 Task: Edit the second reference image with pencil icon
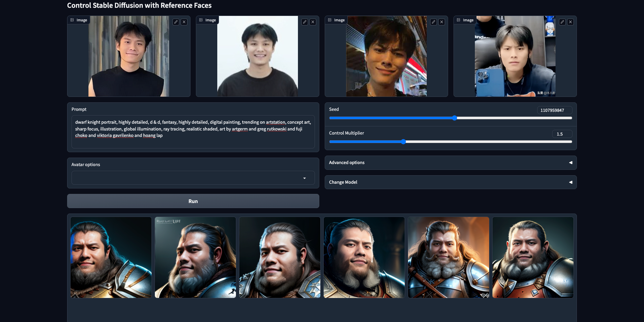pyautogui.click(x=305, y=22)
